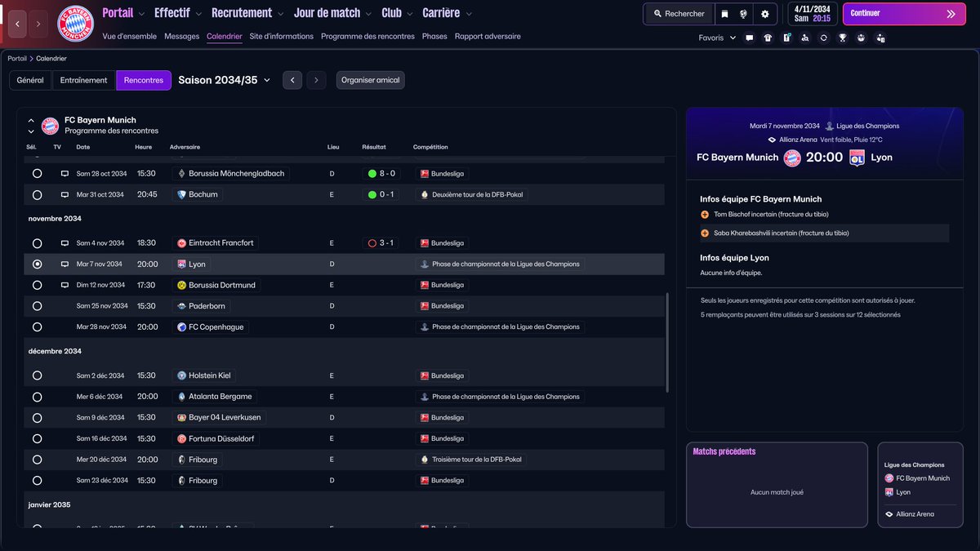Open the Portail dropdown menu
Viewport: 980px width, 551px height.
(x=124, y=13)
